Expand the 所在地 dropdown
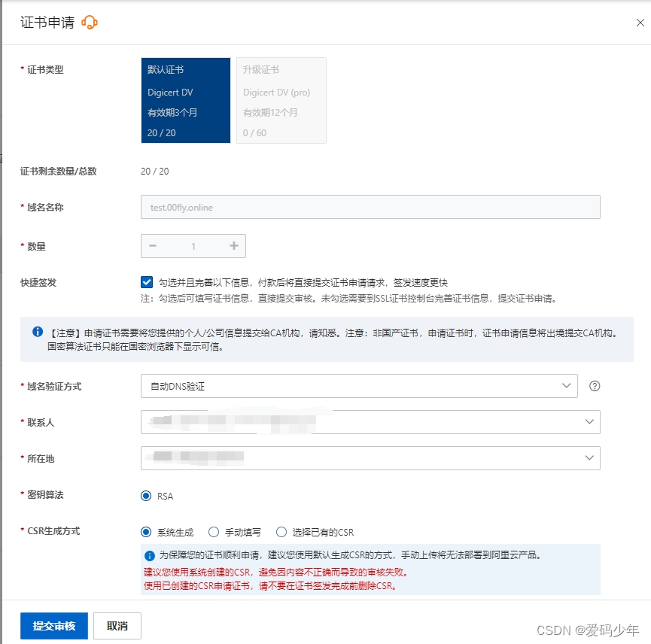651x644 pixels. click(x=370, y=457)
